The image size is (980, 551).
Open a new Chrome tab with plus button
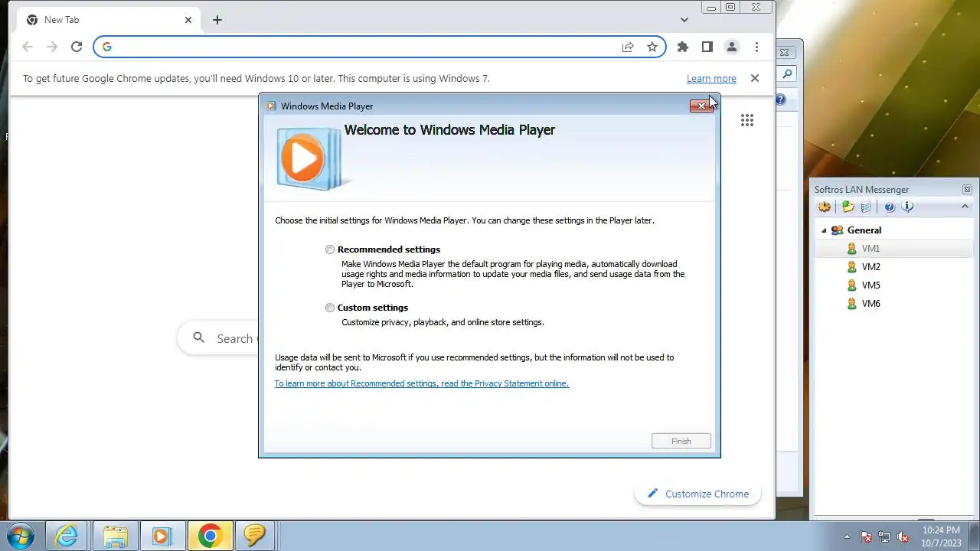point(217,20)
